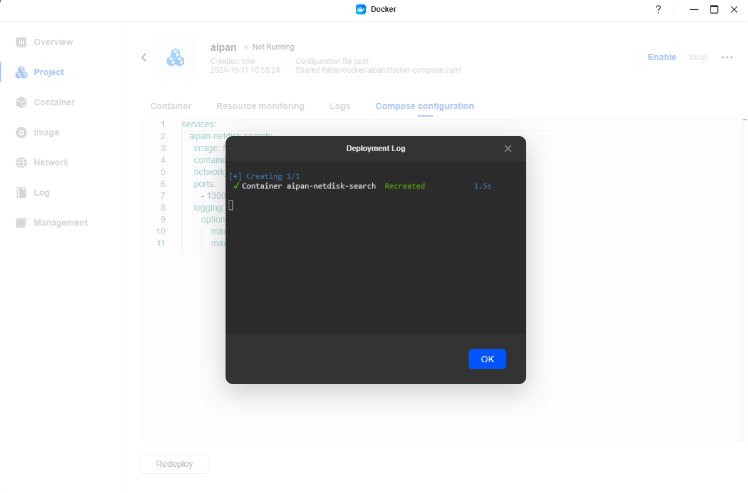Viewport: 748px width, 493px height.
Task: Click the Network globe icon
Action: (21, 162)
